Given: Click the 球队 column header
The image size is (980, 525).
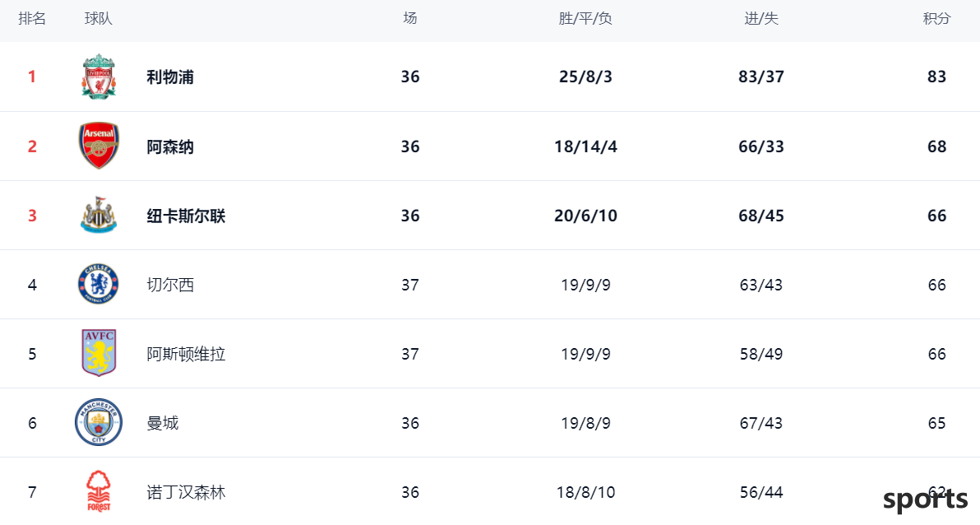Looking at the screenshot, I should [x=98, y=19].
